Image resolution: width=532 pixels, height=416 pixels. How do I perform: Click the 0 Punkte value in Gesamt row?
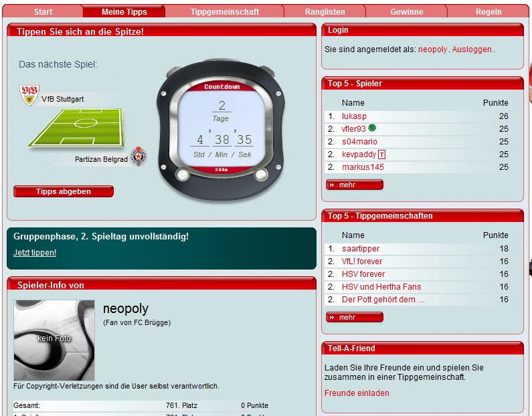tap(254, 405)
